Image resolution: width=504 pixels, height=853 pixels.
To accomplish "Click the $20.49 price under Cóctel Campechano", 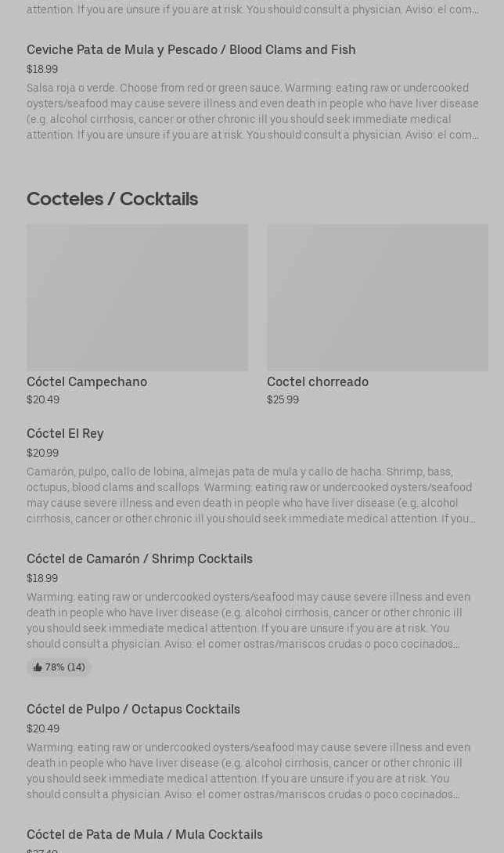I will [x=43, y=400].
